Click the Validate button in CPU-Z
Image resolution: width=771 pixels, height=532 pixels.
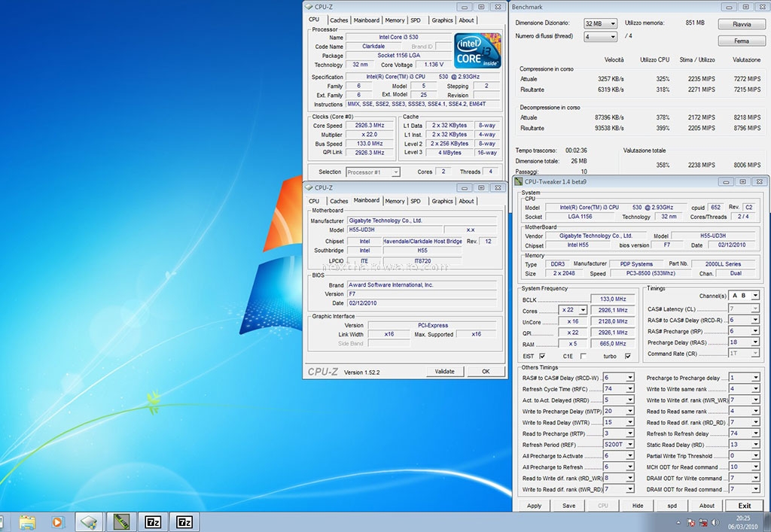point(444,372)
